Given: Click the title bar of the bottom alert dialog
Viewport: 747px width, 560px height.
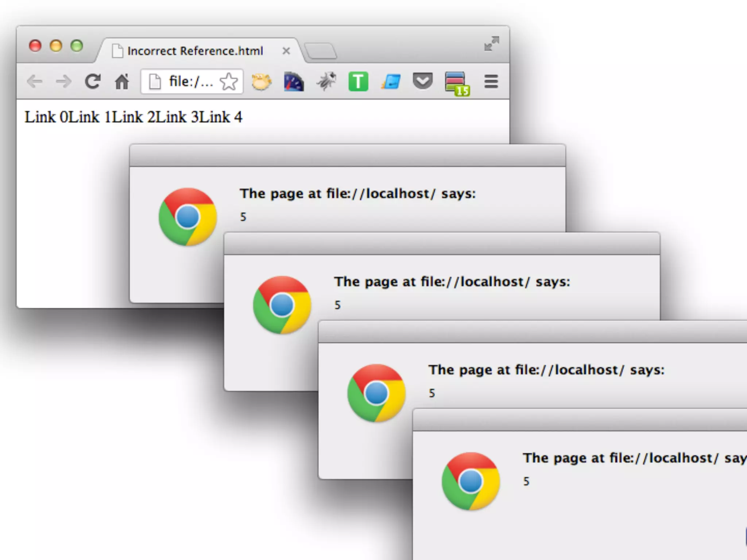Looking at the screenshot, I should [580, 420].
